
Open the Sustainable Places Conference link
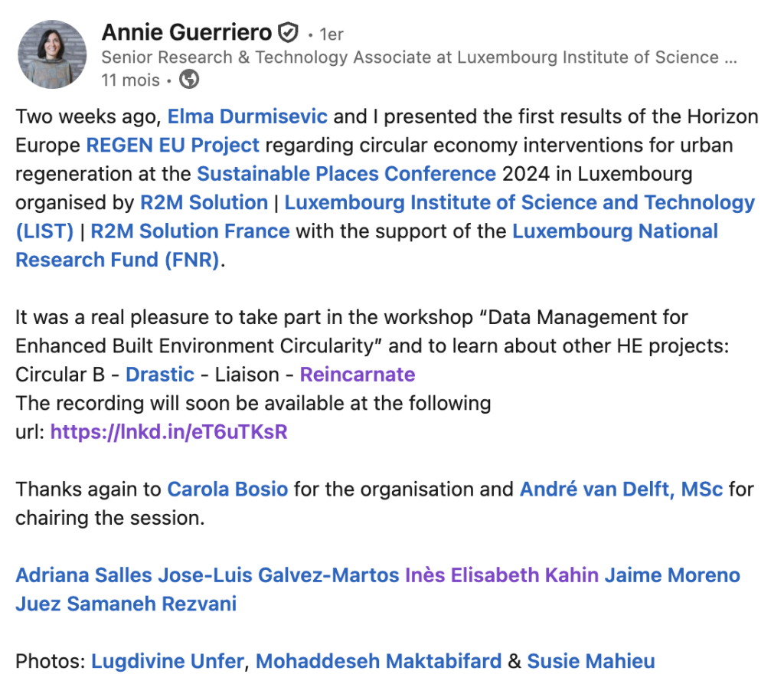pyautogui.click(x=346, y=174)
